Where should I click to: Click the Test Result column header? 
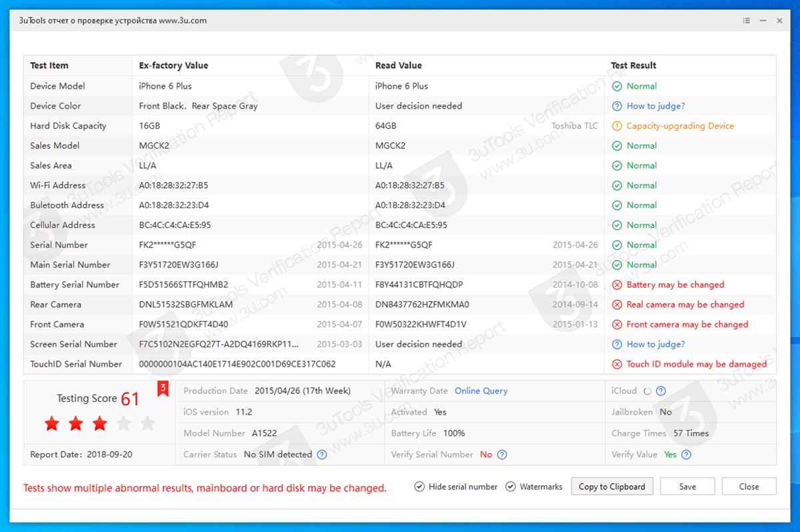[634, 65]
